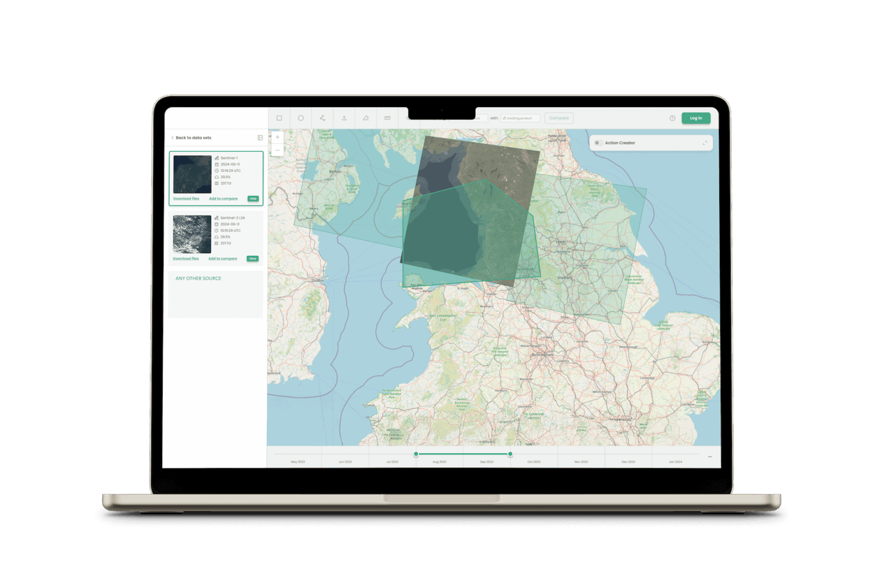Select Dec 2023 on the timeline
The width and height of the screenshot is (882, 588).
pos(628,462)
